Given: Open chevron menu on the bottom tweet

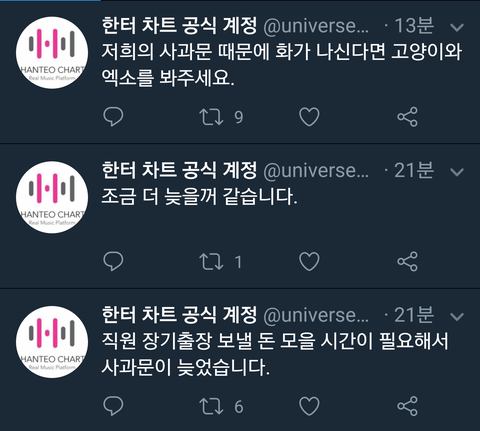Looking at the screenshot, I should (457, 316).
